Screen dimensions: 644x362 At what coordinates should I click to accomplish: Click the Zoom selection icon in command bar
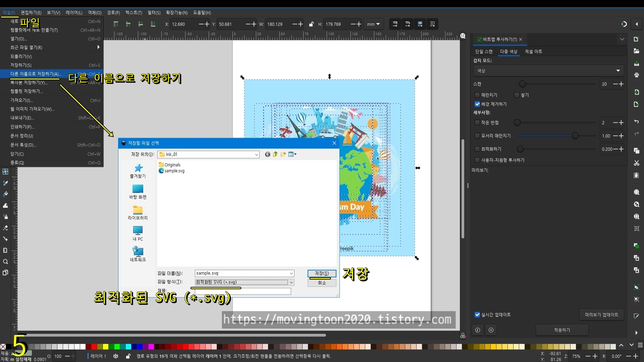click(636, 192)
